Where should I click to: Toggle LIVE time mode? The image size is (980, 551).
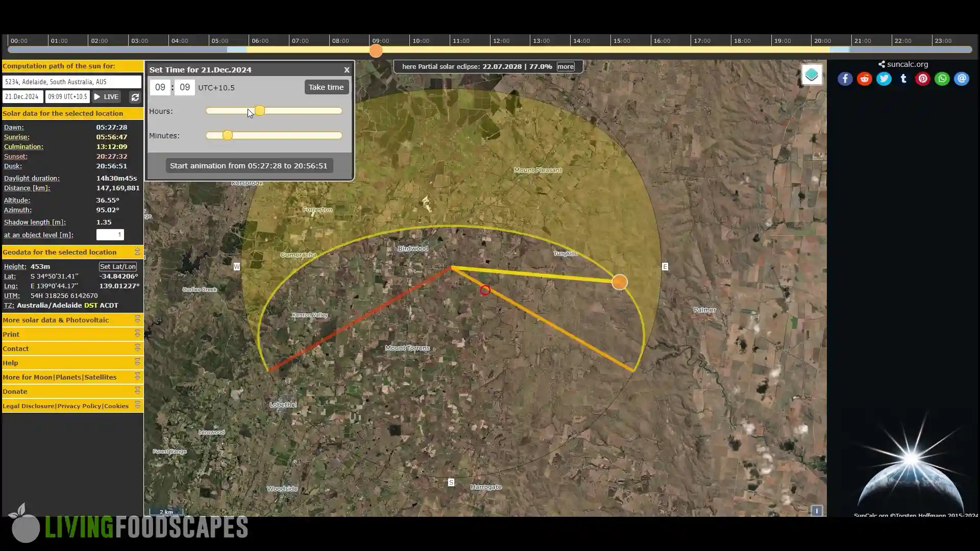click(x=106, y=97)
